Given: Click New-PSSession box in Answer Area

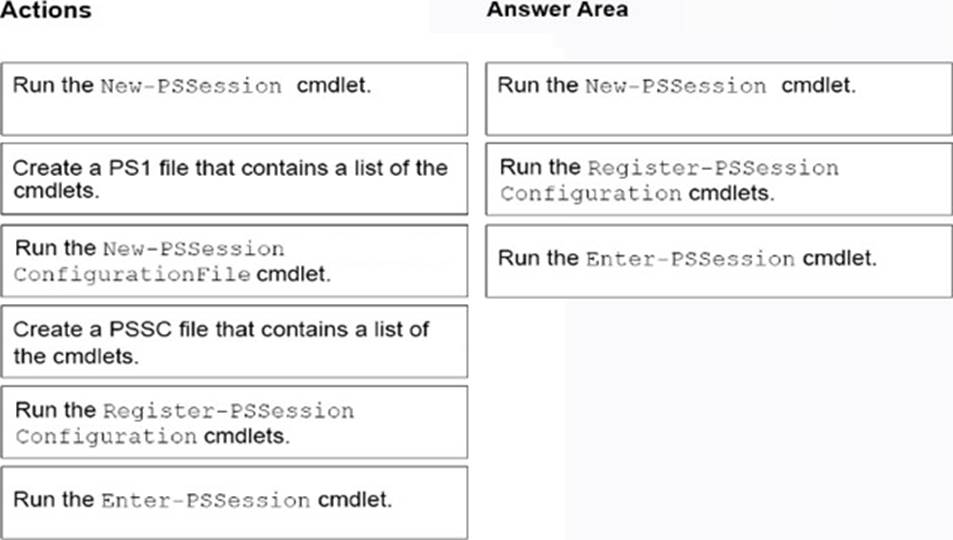Looking at the screenshot, I should tap(719, 99).
